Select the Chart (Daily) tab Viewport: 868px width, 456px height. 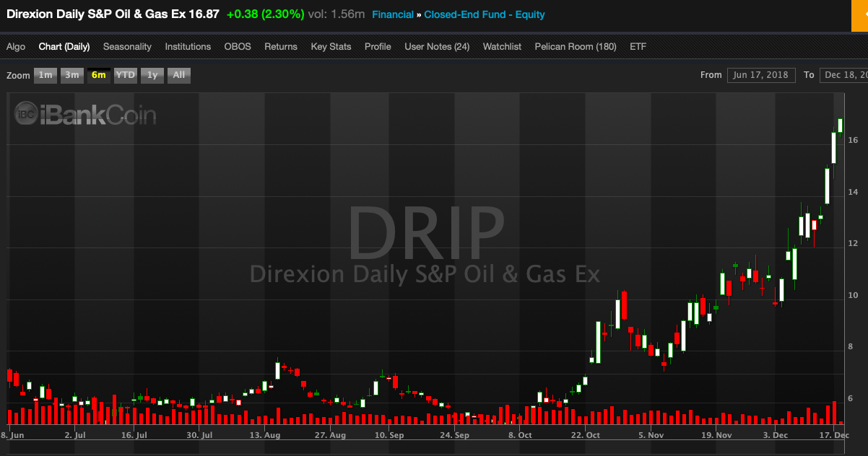(x=64, y=46)
